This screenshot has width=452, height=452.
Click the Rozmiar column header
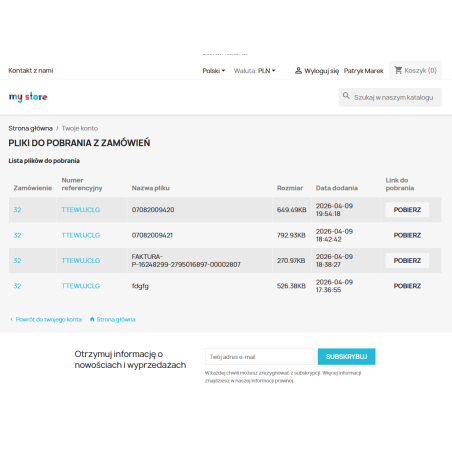pyautogui.click(x=290, y=188)
